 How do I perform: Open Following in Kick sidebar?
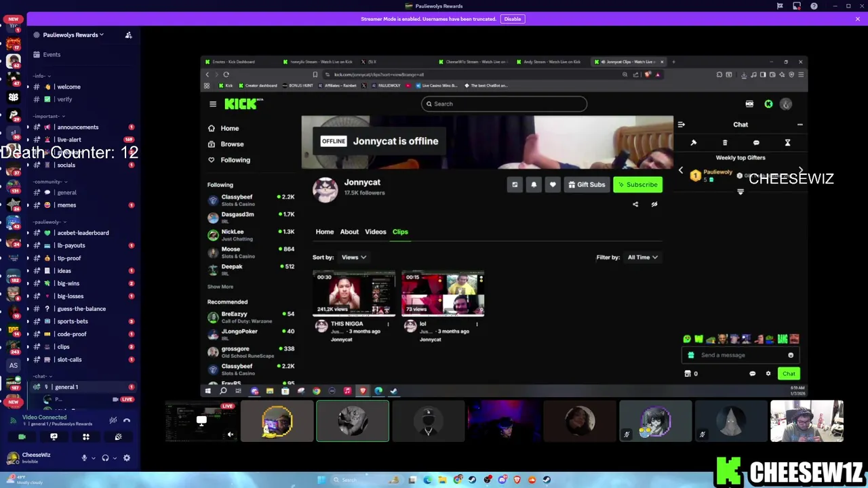229,160
